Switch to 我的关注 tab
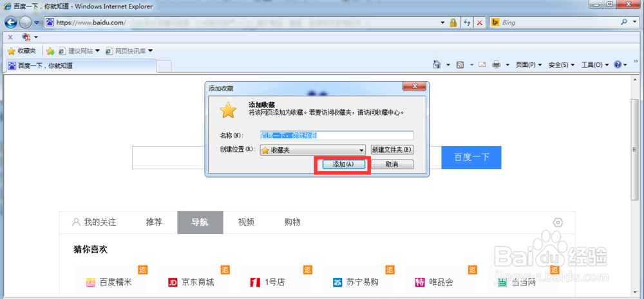Image resolution: width=644 pixels, height=299 pixels. [94, 222]
